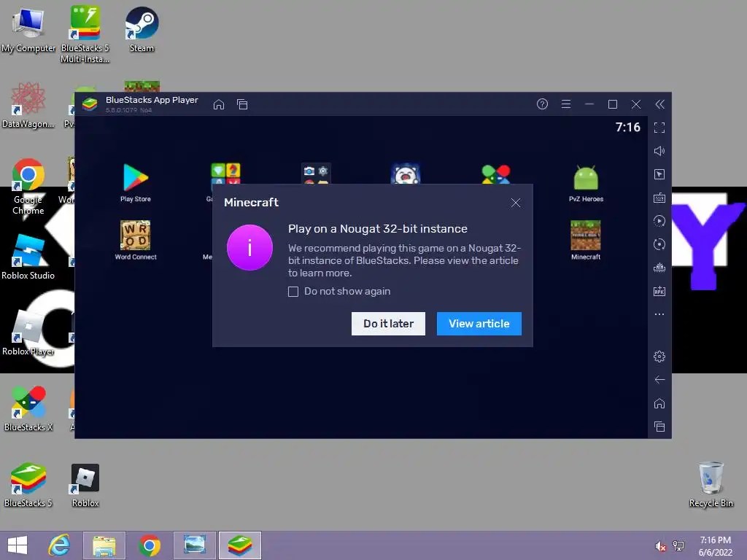The image size is (747, 560).
Task: Open PvZ Heroes app in BlueStacks
Action: (x=586, y=183)
